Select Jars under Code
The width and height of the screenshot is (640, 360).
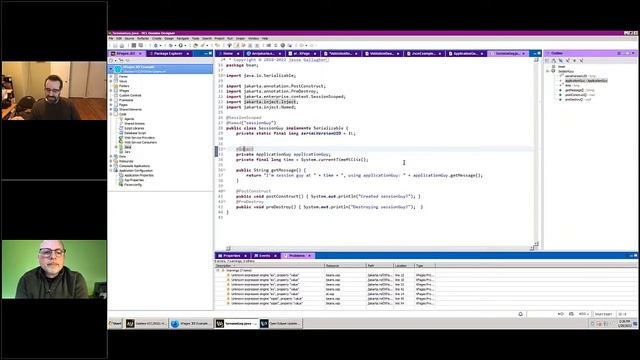[127, 152]
